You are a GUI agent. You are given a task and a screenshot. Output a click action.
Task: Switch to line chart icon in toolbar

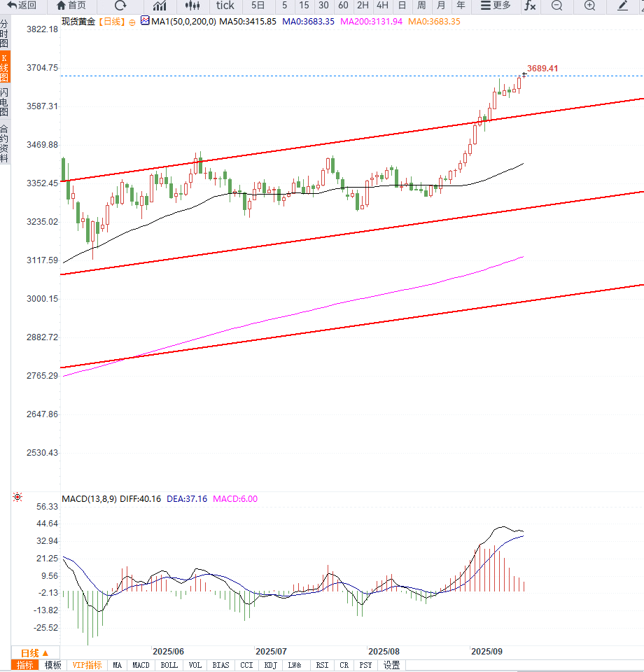pyautogui.click(x=160, y=6)
